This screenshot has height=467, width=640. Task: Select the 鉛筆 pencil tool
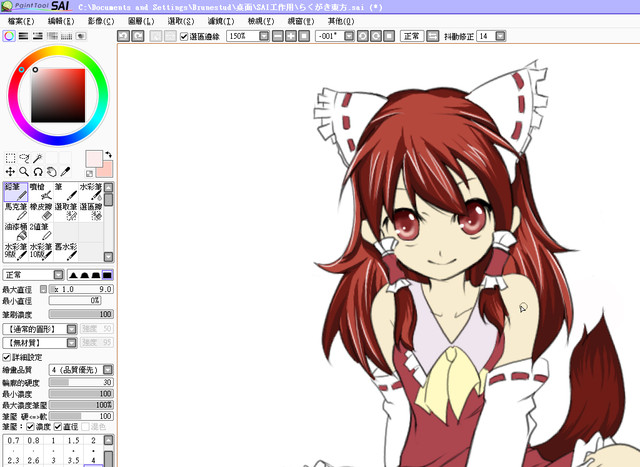(16, 192)
